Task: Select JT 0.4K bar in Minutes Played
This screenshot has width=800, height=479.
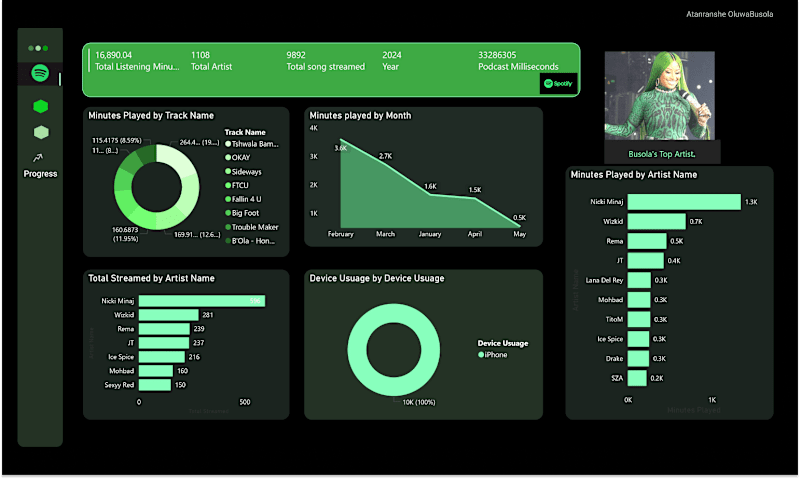Action: (645, 261)
